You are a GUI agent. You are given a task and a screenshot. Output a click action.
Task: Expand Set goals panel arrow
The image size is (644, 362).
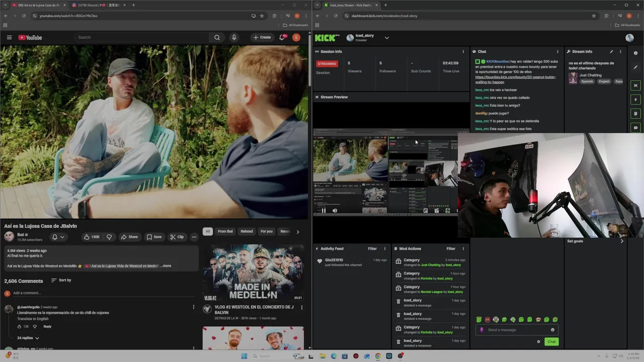pos(622,241)
